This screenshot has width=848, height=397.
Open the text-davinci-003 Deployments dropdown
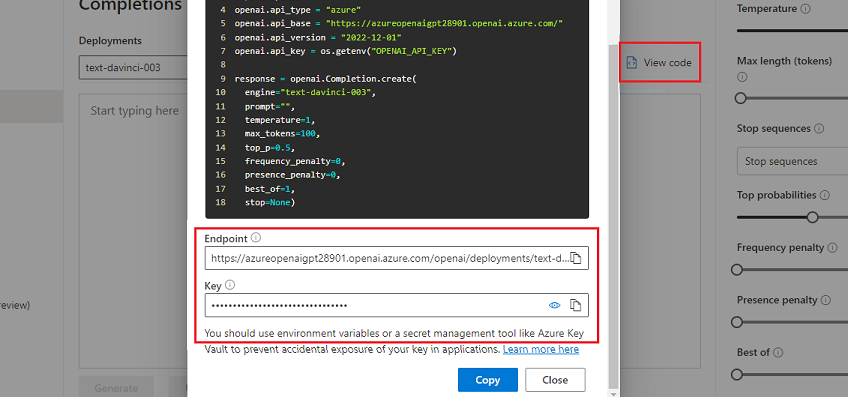[133, 68]
